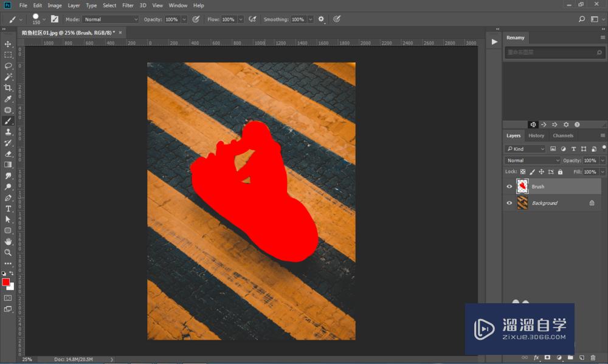608x364 pixels.
Task: Select the Move tool
Action: [x=8, y=44]
